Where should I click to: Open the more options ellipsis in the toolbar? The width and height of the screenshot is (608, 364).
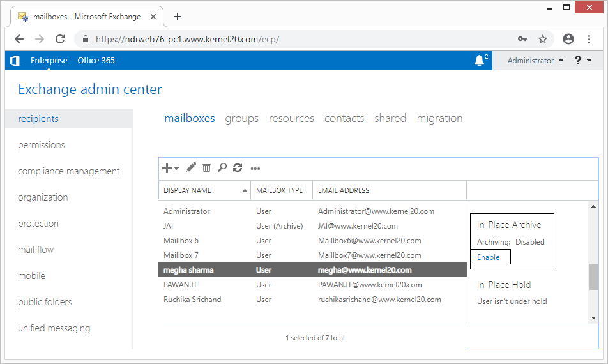(255, 168)
